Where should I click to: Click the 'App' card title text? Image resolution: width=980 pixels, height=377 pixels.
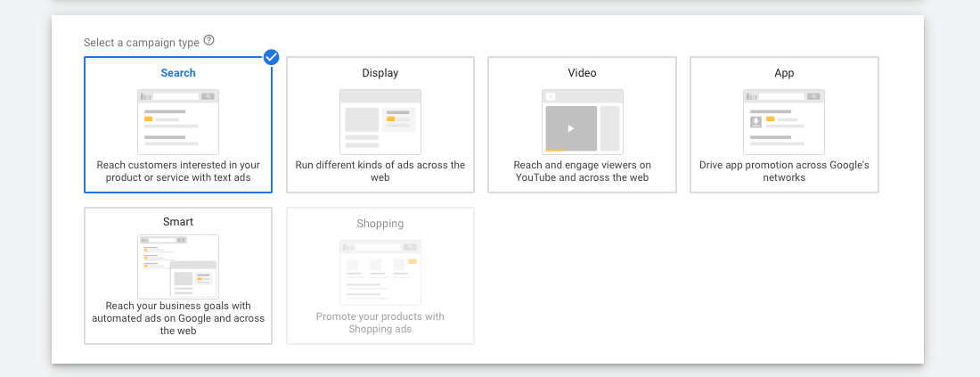(784, 73)
